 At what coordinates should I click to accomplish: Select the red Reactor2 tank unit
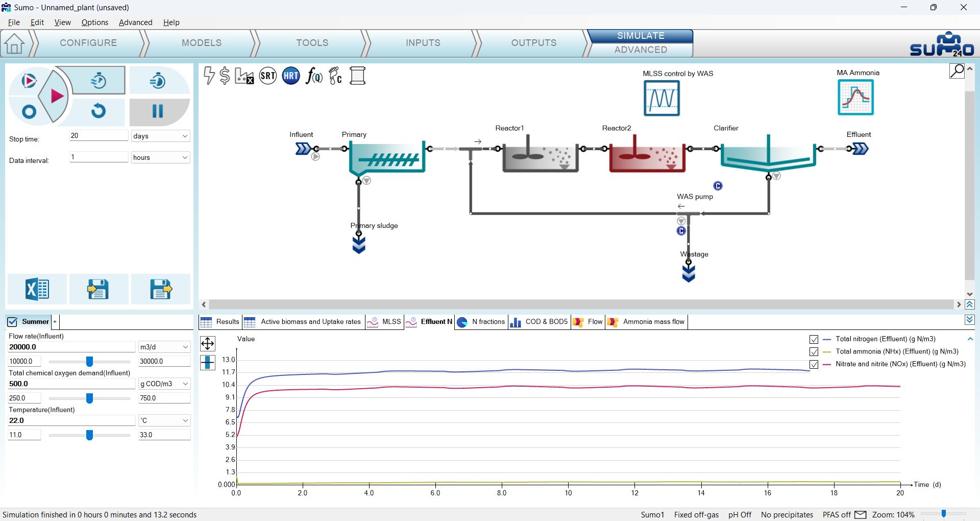[x=647, y=153]
